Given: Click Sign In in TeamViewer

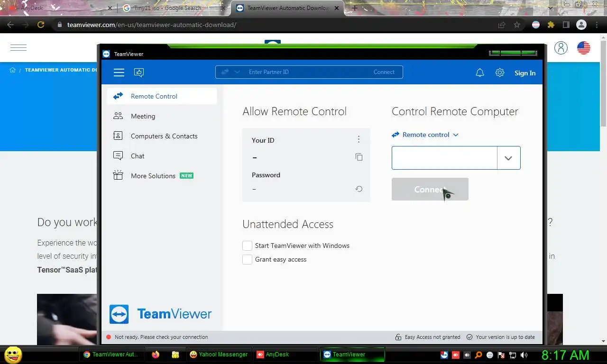Looking at the screenshot, I should 525,73.
